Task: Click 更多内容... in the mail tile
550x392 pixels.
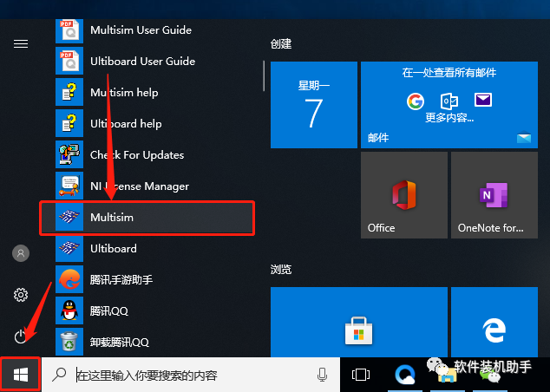Action: pos(449,117)
